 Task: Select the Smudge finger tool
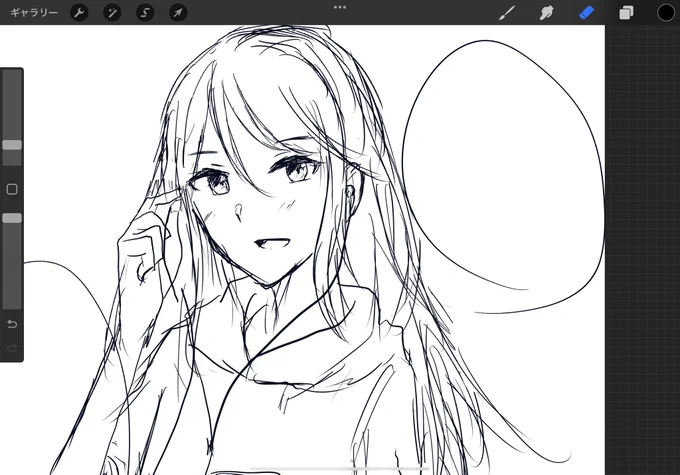(546, 13)
